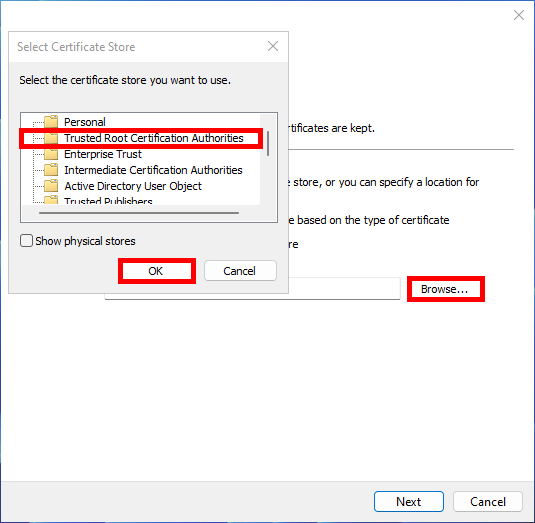The image size is (535, 523).
Task: Enable the Show physical stores checkbox
Action: (x=26, y=241)
